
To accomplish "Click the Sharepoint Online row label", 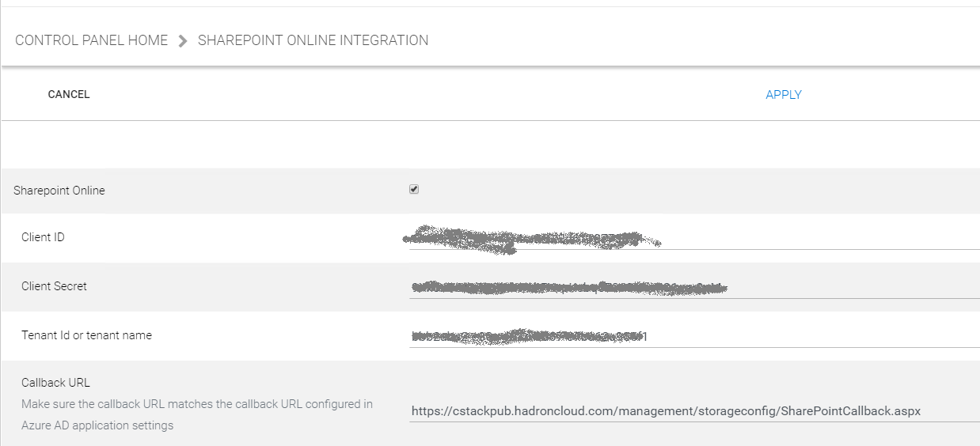I will [59, 191].
